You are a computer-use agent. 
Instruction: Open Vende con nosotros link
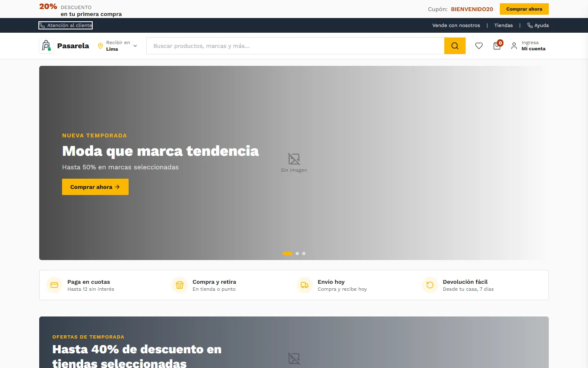click(456, 25)
